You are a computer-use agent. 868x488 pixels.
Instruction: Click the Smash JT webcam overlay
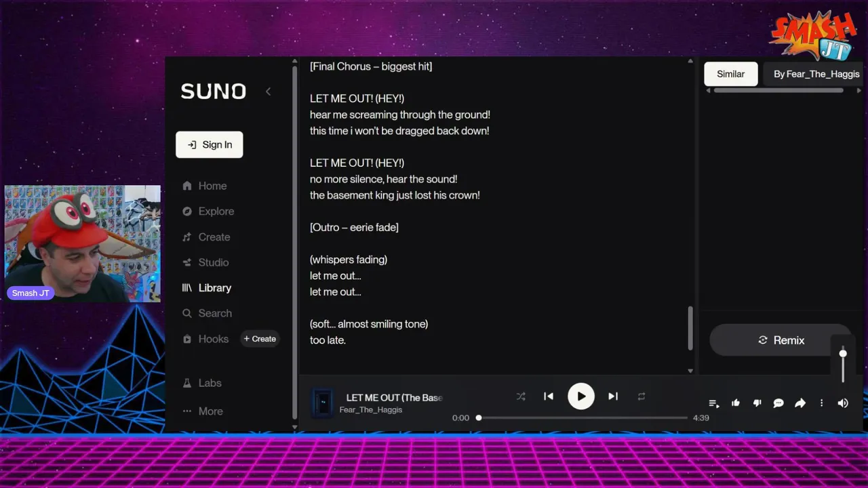pyautogui.click(x=83, y=243)
